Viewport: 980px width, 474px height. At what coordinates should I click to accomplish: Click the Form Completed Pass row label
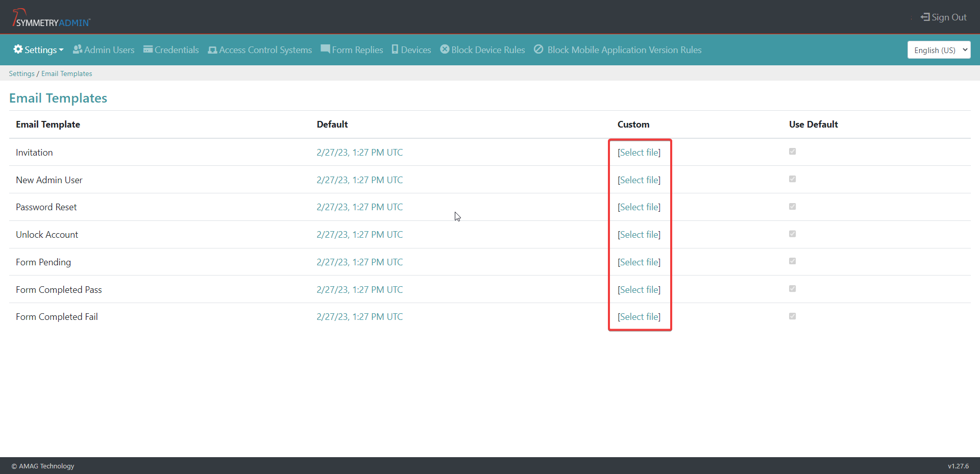pyautogui.click(x=59, y=290)
